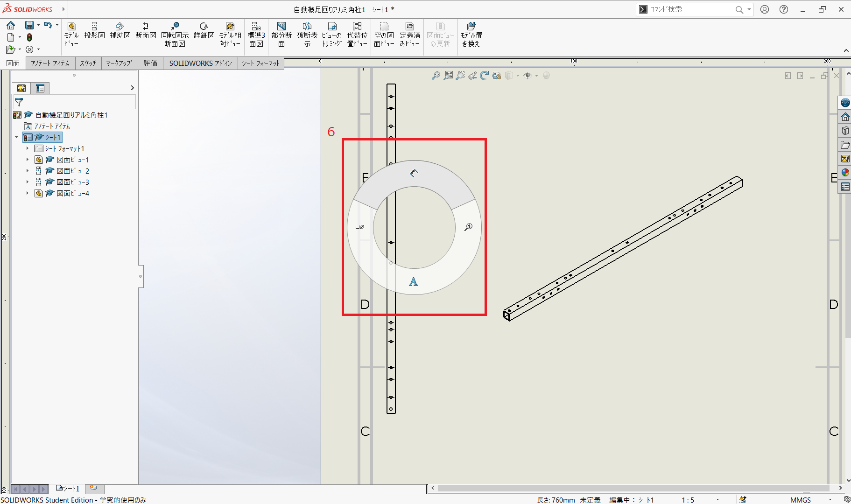
Task: Click the FeatureManager filter field
Action: click(75, 102)
